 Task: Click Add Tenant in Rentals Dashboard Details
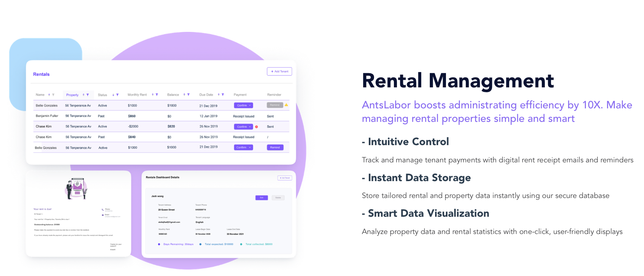(x=285, y=178)
